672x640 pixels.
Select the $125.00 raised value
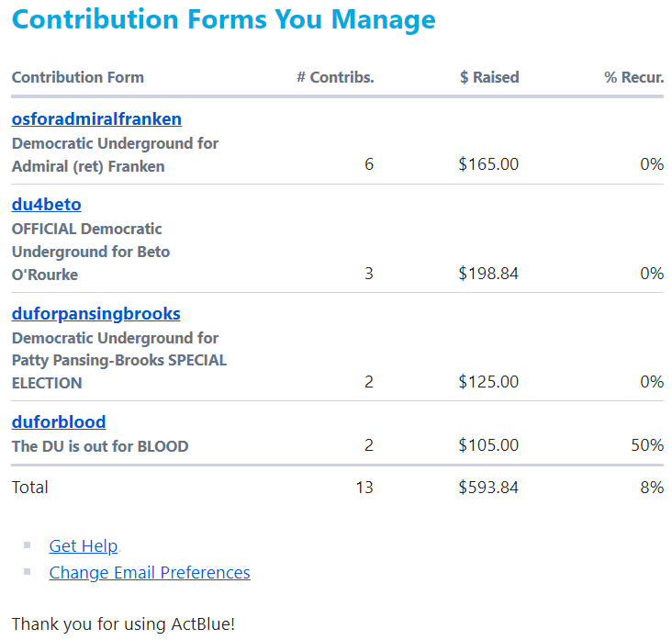coord(488,382)
